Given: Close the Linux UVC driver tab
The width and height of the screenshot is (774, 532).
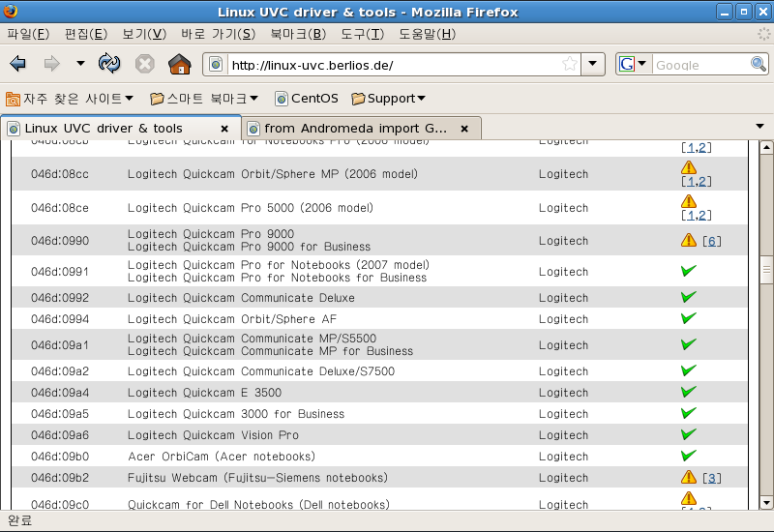Looking at the screenshot, I should coord(224,129).
